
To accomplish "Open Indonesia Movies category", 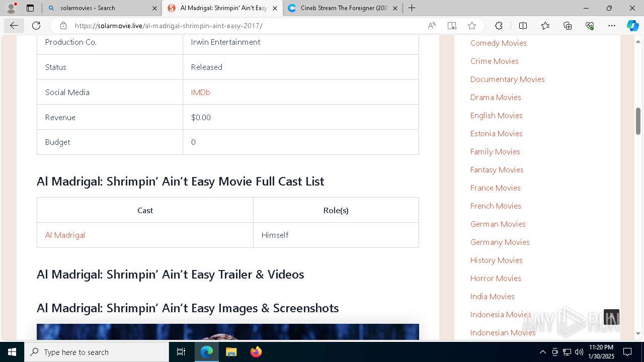I will [501, 315].
